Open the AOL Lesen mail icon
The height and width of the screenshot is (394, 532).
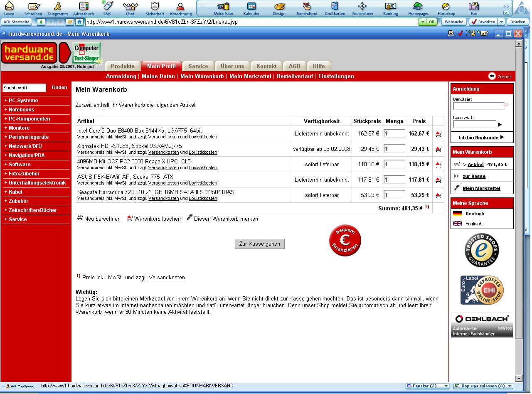9,8
